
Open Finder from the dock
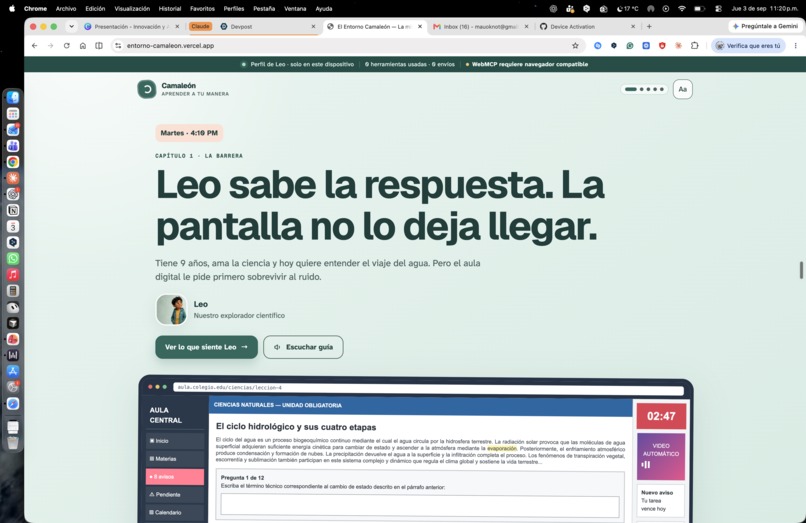(13, 98)
